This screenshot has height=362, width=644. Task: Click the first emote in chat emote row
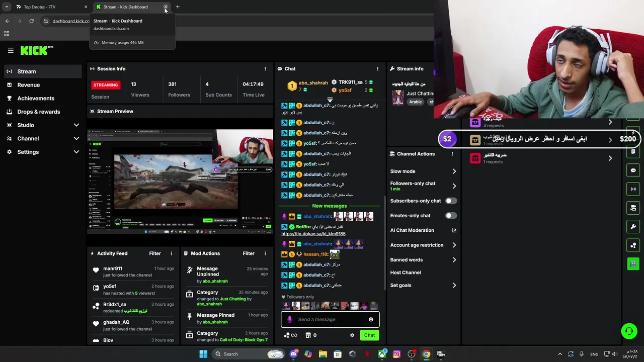point(286,306)
